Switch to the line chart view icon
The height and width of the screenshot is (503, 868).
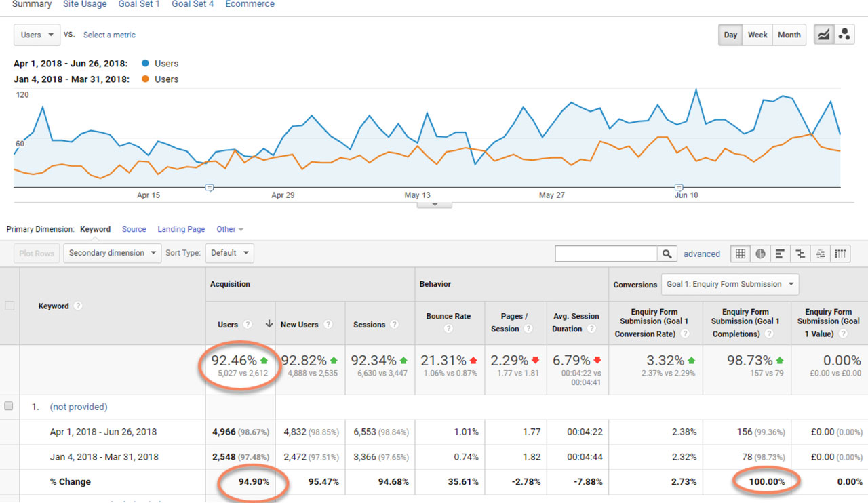(824, 35)
